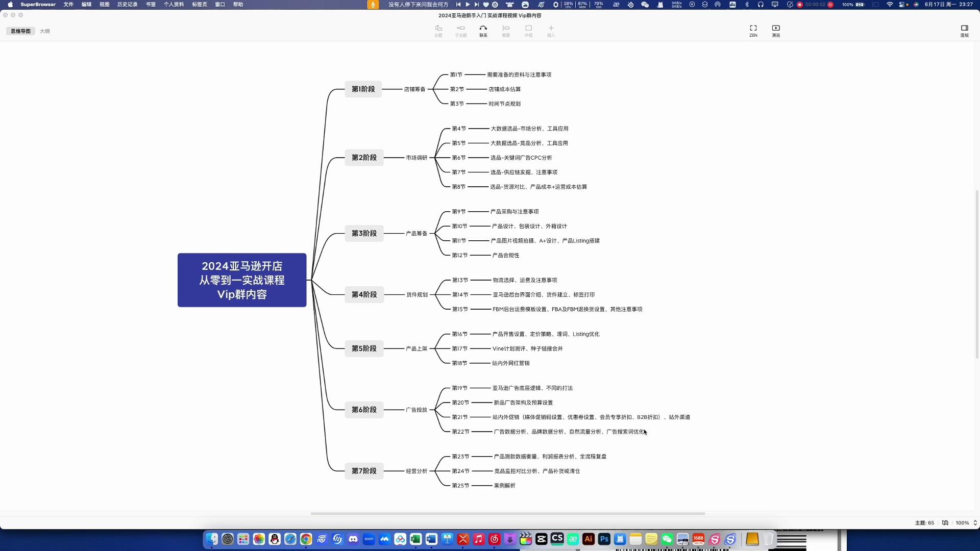Viewport: 980px width, 551px height.
Task: Open Wi-Fi status in the menu bar
Action: pos(890,5)
